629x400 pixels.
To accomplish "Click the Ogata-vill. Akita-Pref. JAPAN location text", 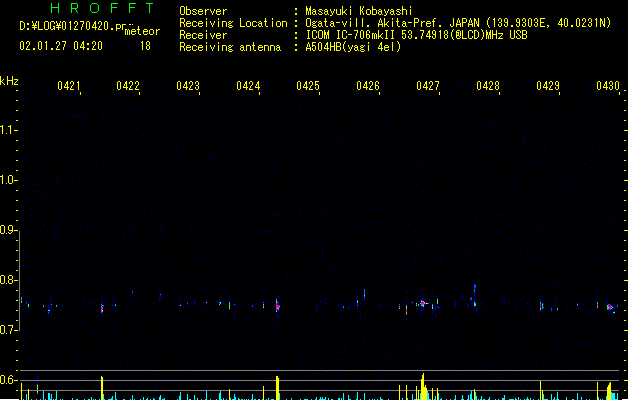I will (x=458, y=23).
